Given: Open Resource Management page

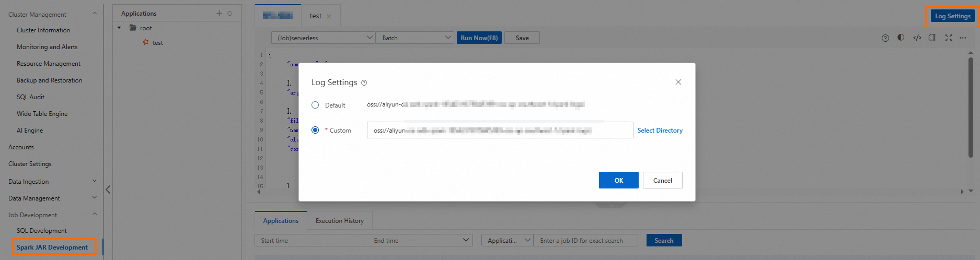Looking at the screenshot, I should (49, 64).
